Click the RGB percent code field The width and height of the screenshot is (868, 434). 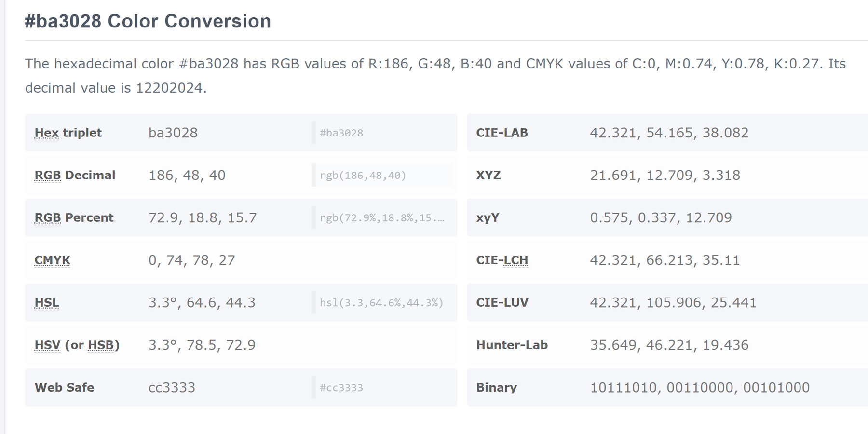[383, 217]
